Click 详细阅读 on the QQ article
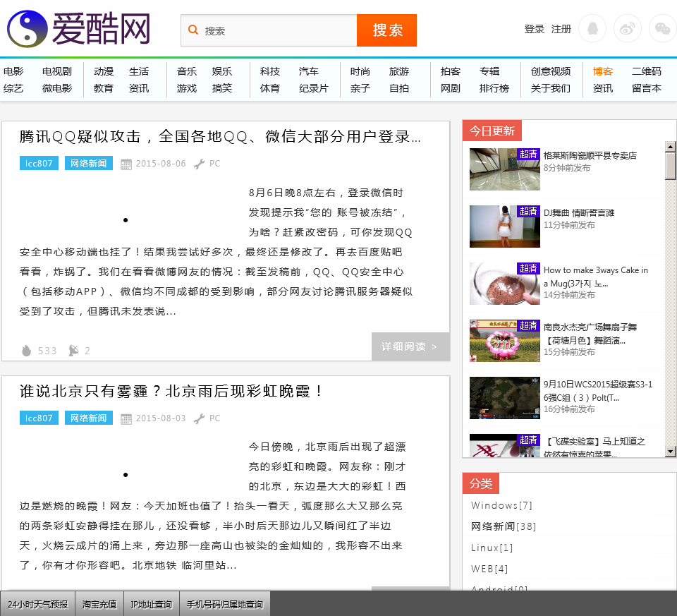 (x=410, y=346)
